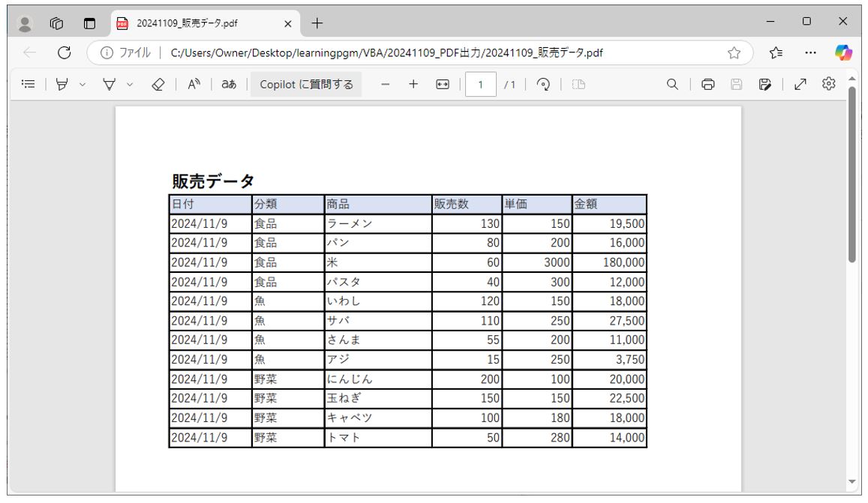The height and width of the screenshot is (503, 868).
Task: Open search within the PDF
Action: point(671,84)
